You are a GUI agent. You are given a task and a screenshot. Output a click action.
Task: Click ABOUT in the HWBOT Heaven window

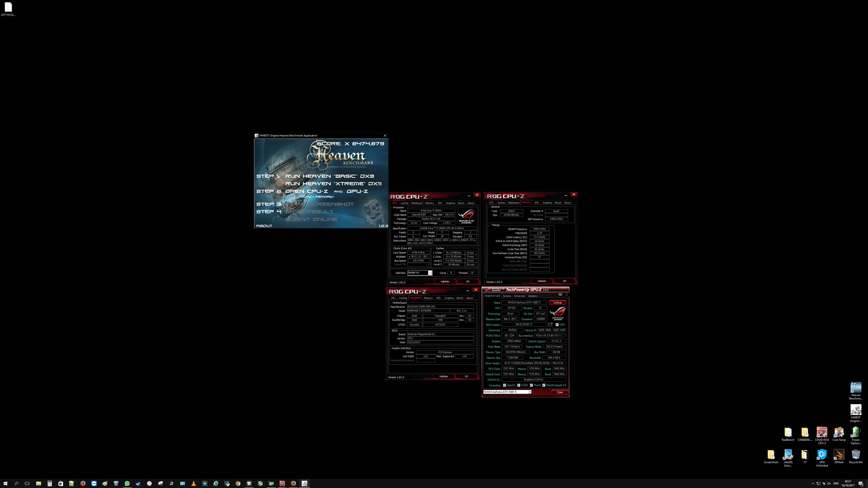[264, 226]
